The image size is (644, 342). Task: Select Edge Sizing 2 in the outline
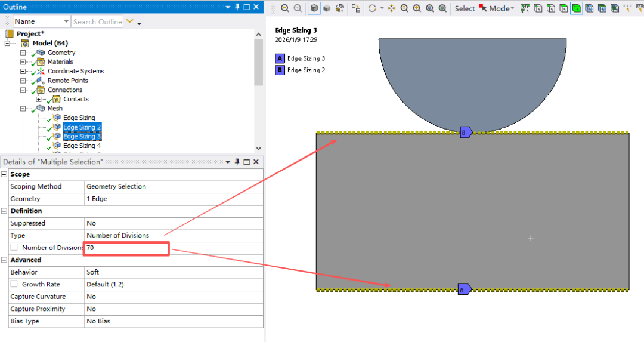tap(82, 127)
